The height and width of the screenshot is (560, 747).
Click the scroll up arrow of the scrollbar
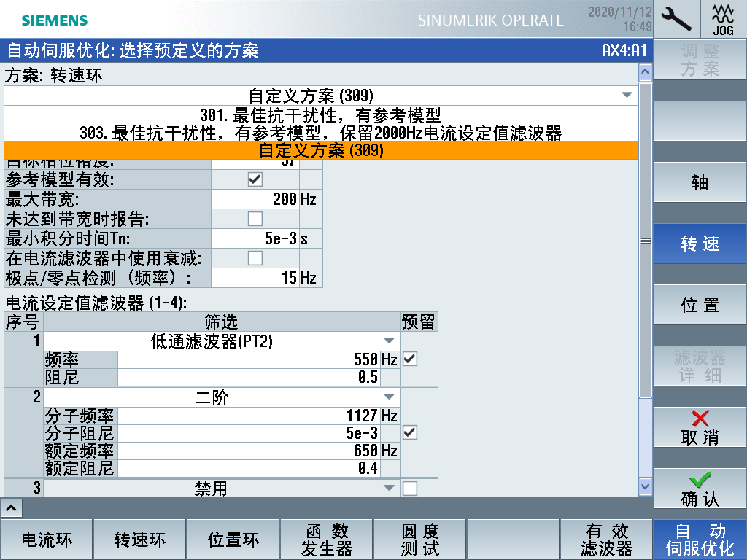644,72
